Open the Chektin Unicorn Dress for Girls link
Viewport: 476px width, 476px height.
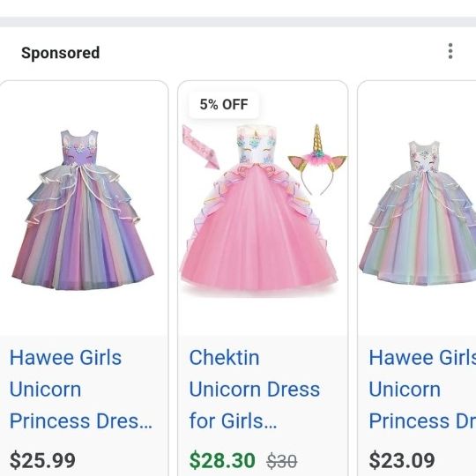tap(255, 390)
